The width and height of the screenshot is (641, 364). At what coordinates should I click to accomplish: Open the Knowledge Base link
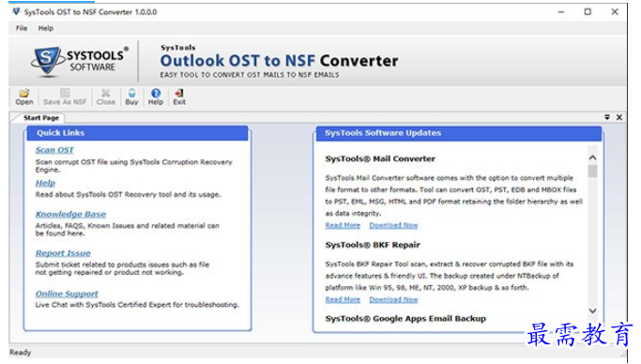click(70, 214)
